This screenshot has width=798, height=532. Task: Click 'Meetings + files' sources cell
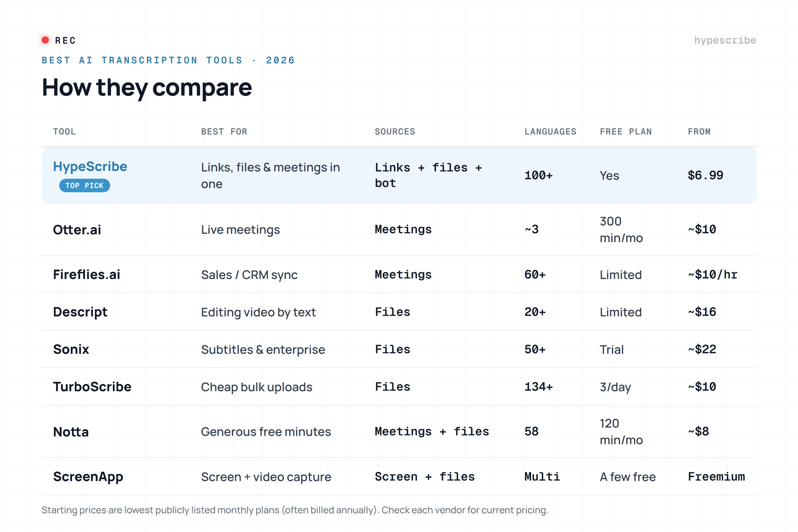[431, 431]
